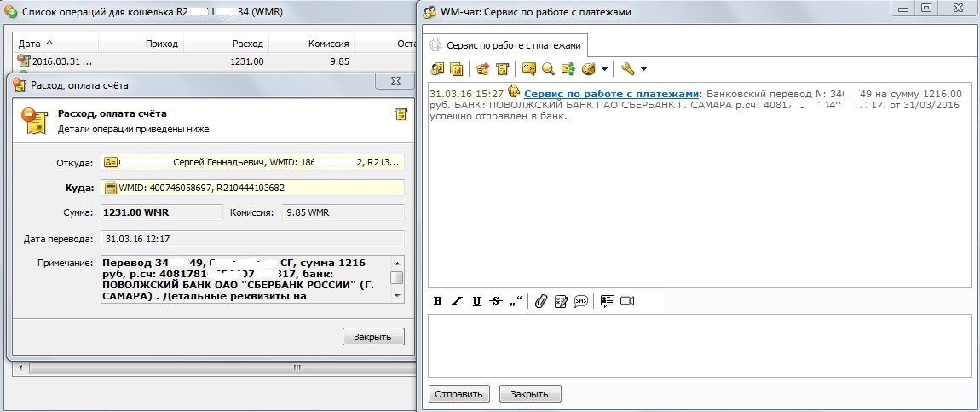Click scroll down arrow in 'Примечание' box

397,295
